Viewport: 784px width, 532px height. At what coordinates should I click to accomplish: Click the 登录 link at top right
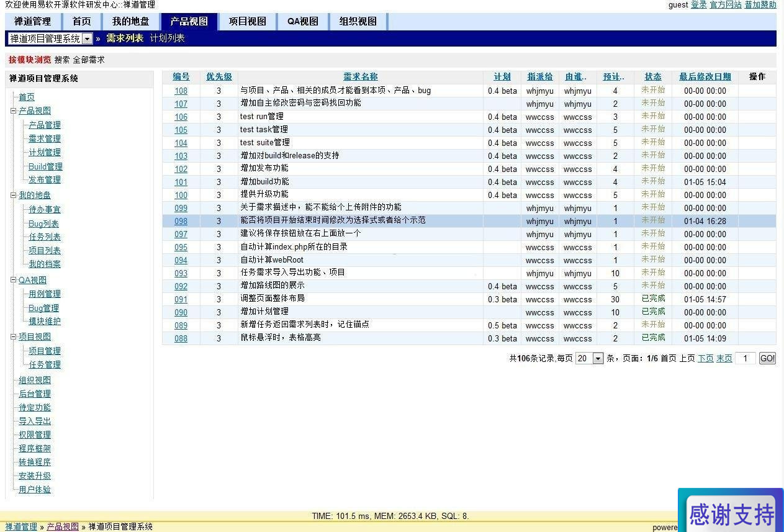click(699, 5)
